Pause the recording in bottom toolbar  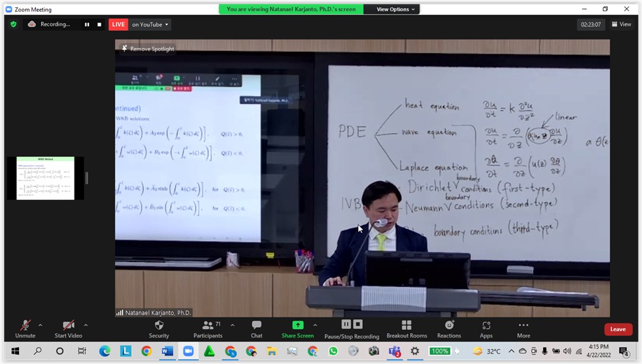pyautogui.click(x=346, y=325)
